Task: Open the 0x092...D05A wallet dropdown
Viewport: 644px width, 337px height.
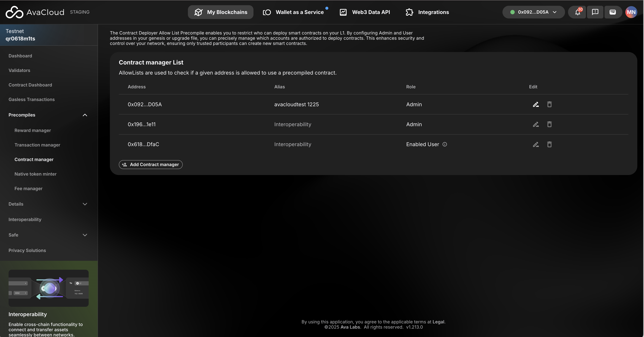Action: [533, 12]
